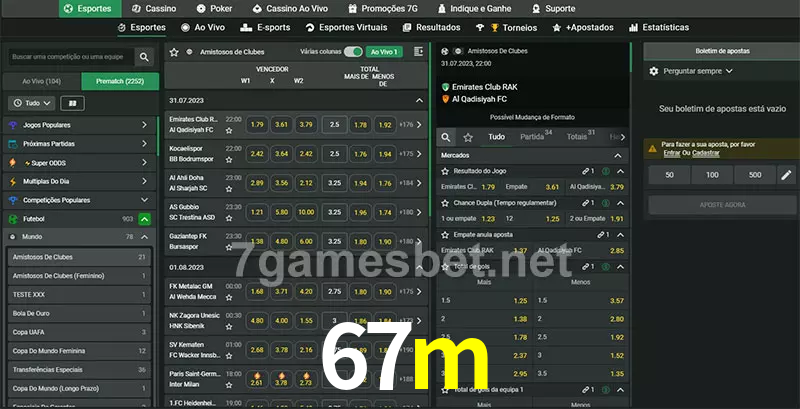Viewport: 800px width, 409px height.
Task: Click the search magnifier in competition search box
Action: click(145, 58)
